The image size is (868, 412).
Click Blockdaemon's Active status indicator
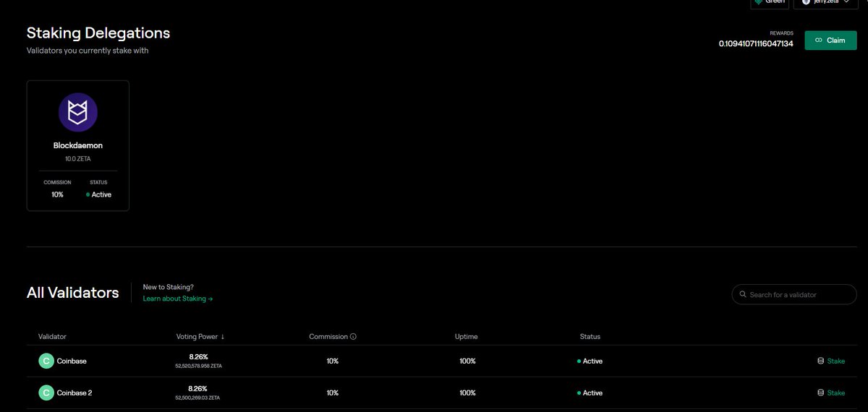[x=98, y=194]
